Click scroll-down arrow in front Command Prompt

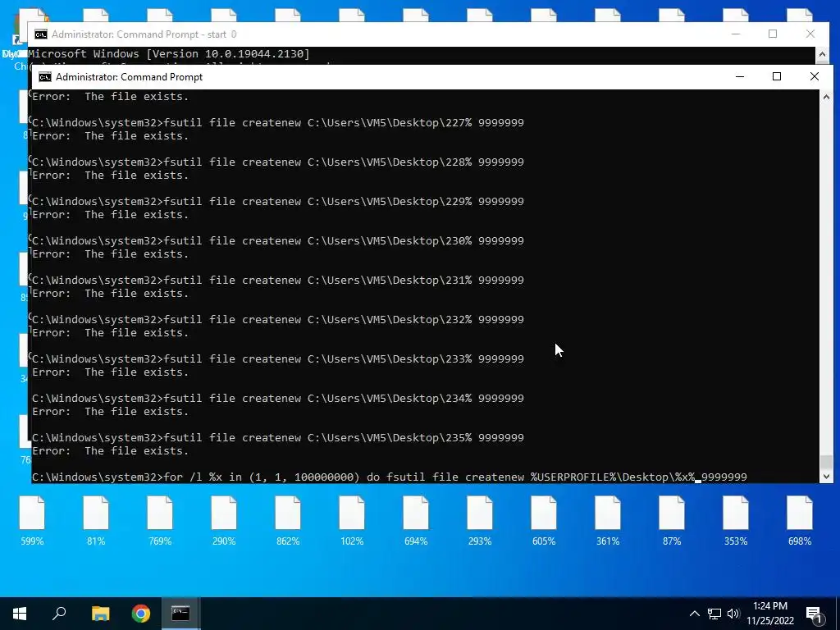[x=826, y=476]
